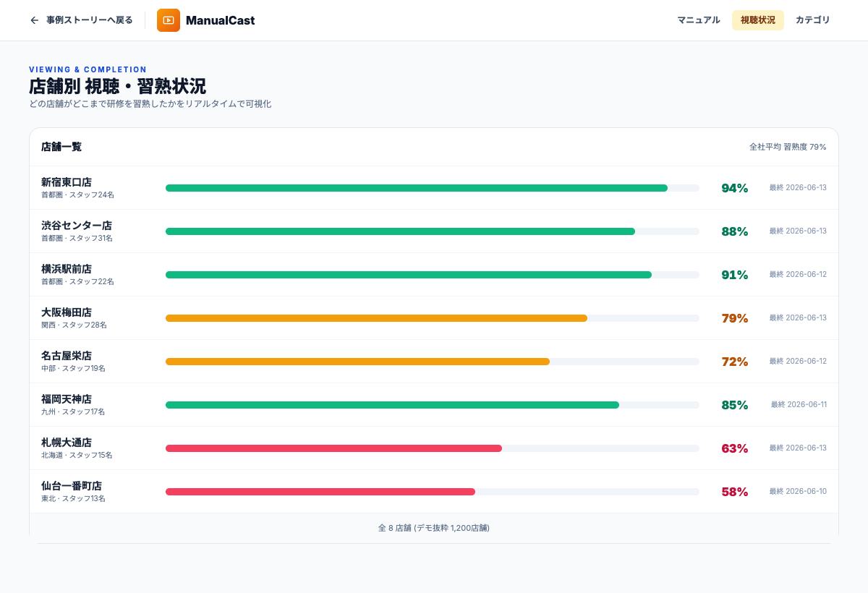The width and height of the screenshot is (868, 593).
Task: Click the 88% proficiency value
Action: (x=734, y=231)
